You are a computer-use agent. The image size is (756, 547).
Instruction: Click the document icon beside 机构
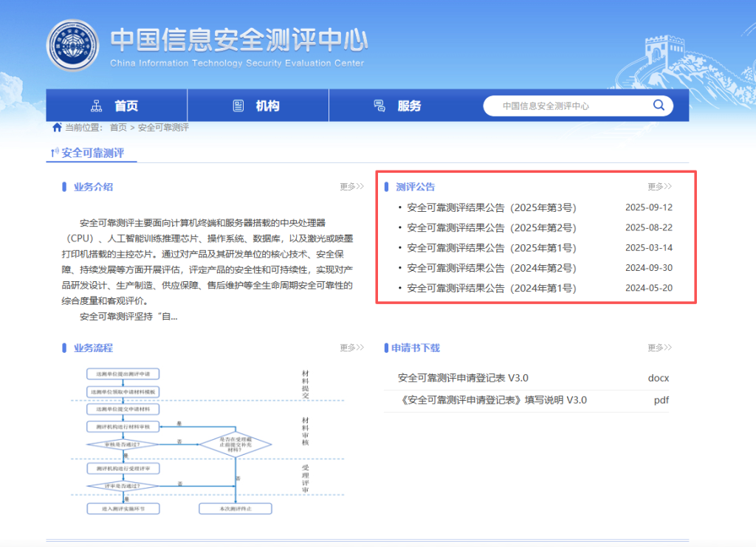(238, 106)
